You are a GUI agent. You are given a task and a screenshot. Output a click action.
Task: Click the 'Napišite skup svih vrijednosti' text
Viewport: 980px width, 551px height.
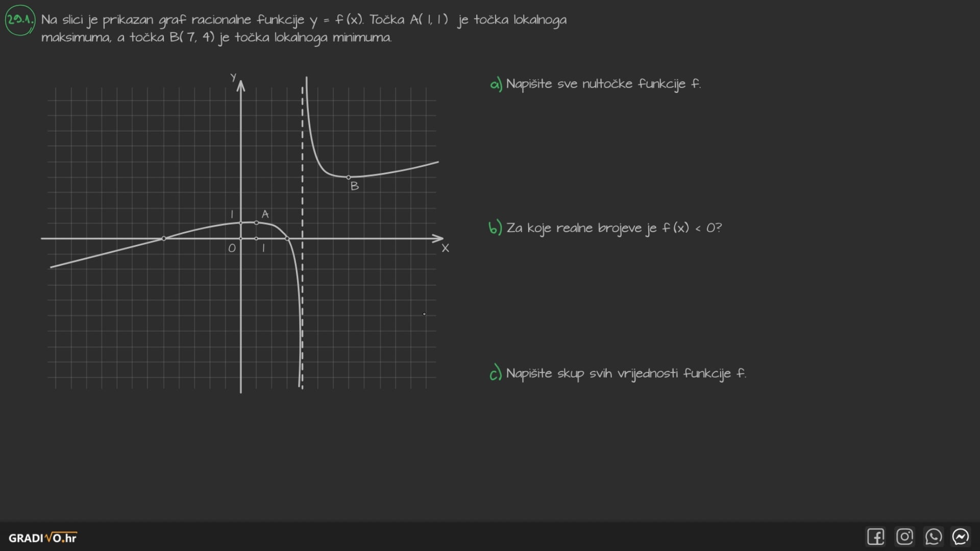625,373
